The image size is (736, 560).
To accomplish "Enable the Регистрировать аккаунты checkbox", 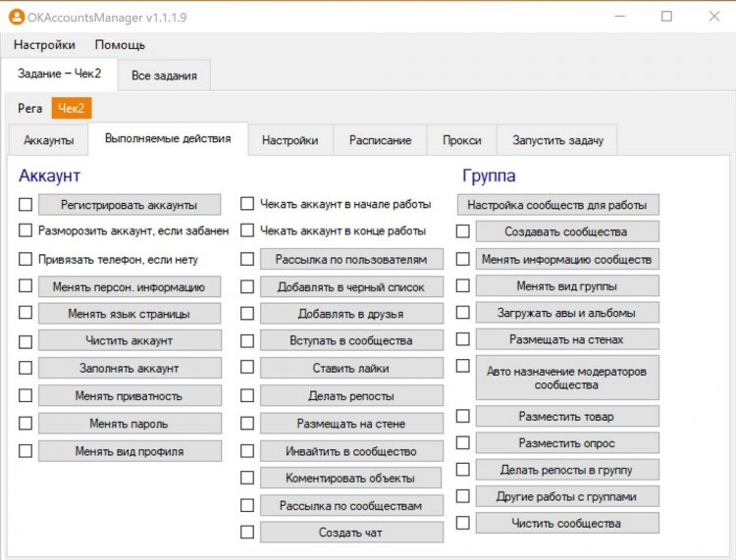I will point(26,205).
